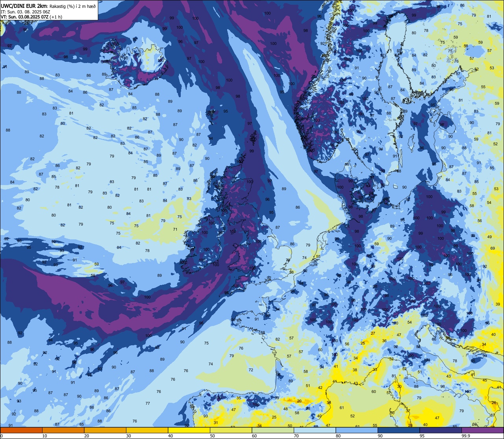Pick the 70–80 pale blue legend swatch
This screenshot has height=439, width=504.
pos(315,430)
